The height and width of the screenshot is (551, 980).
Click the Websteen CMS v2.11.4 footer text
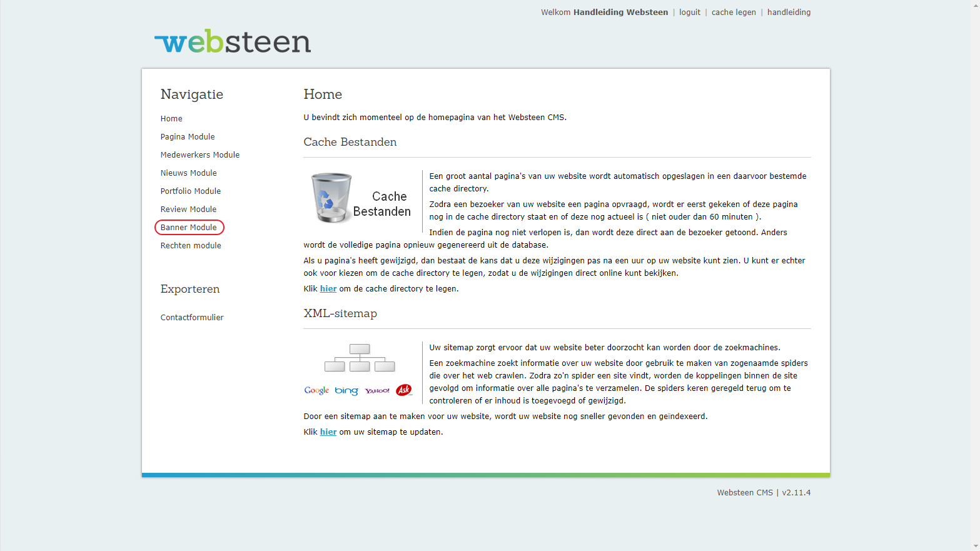coord(764,493)
